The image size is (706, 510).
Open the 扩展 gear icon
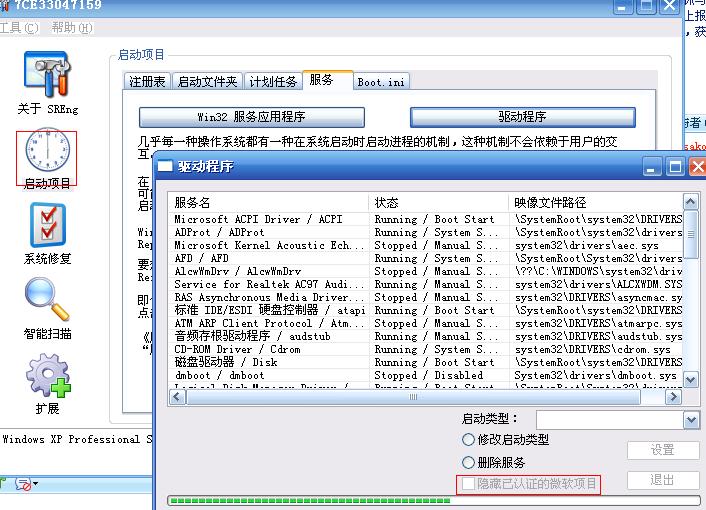[48, 376]
